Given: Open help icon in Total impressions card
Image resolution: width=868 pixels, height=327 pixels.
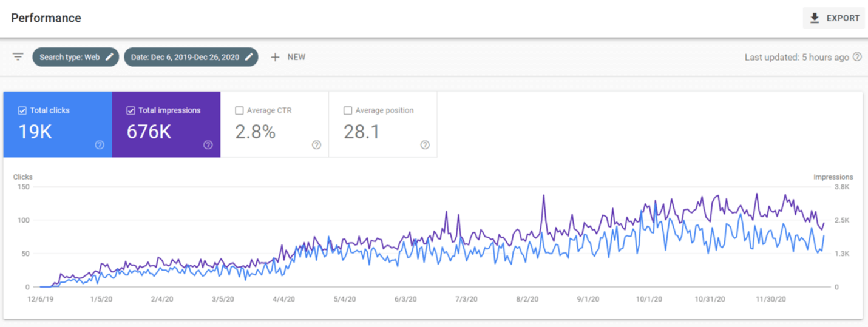Looking at the screenshot, I should 208,145.
